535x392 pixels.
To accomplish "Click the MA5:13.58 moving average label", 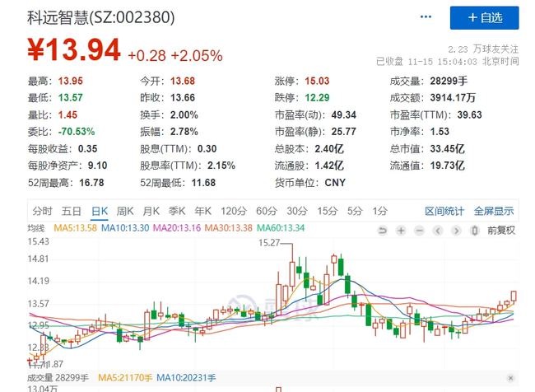I will pyautogui.click(x=76, y=228).
